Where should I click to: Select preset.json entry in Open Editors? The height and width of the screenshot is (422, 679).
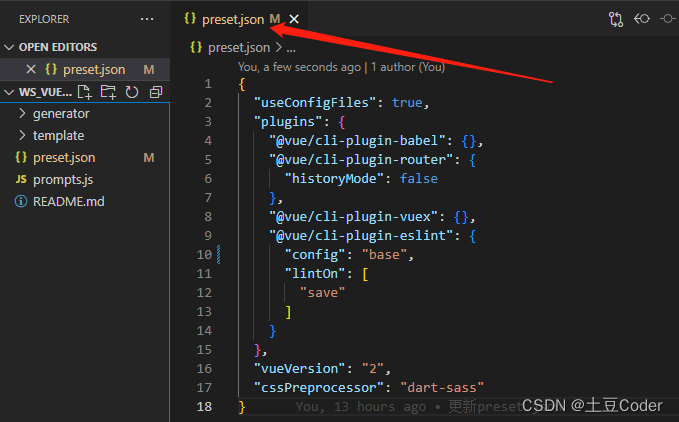pos(85,69)
